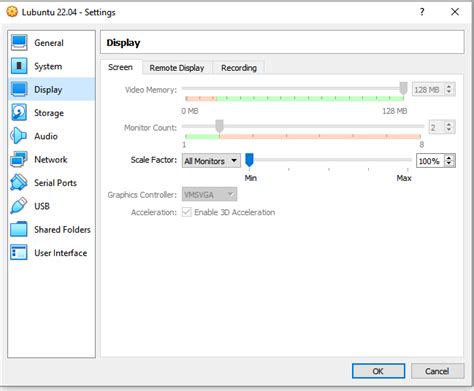Click the Cancel button
Viewport: 474px width, 391px height.
437,371
